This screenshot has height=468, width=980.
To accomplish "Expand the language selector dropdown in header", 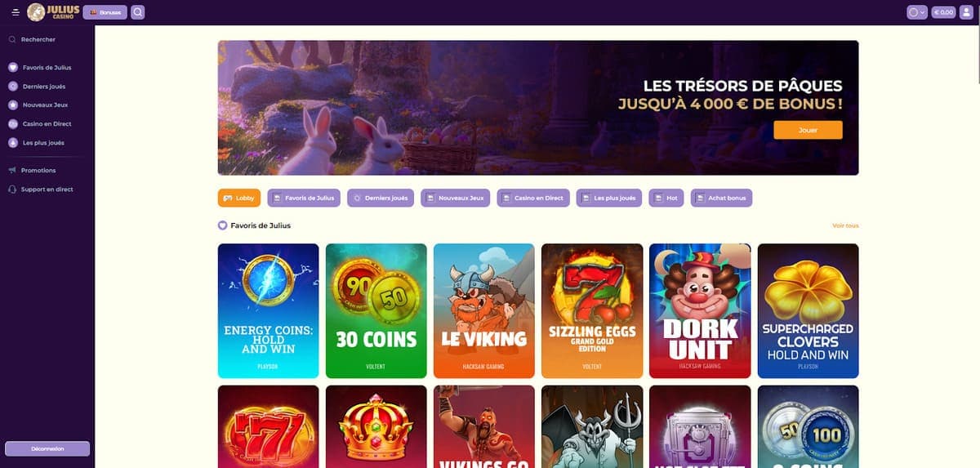I will 917,12.
